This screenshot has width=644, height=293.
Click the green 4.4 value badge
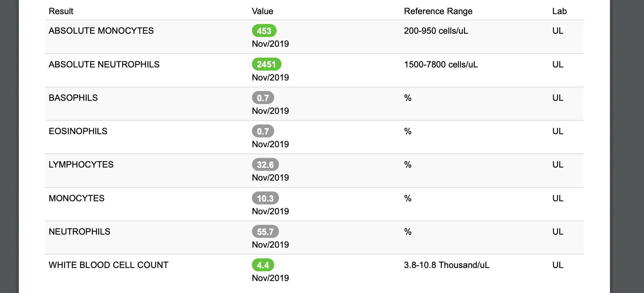(x=263, y=265)
